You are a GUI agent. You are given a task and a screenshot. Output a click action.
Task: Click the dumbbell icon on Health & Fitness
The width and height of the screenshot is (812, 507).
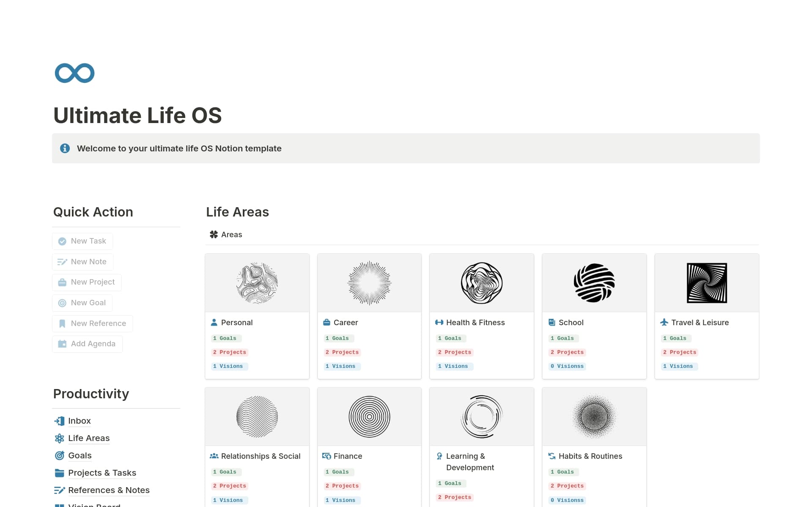point(439,323)
